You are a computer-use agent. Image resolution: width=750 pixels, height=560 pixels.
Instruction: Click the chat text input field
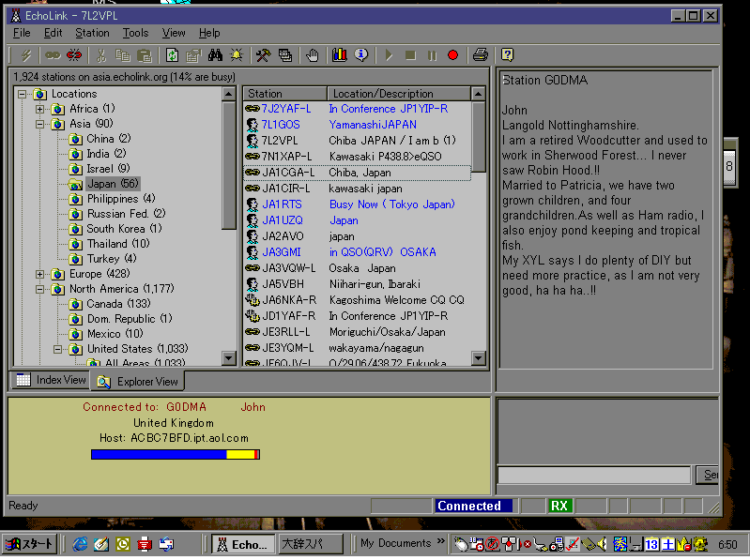click(594, 476)
